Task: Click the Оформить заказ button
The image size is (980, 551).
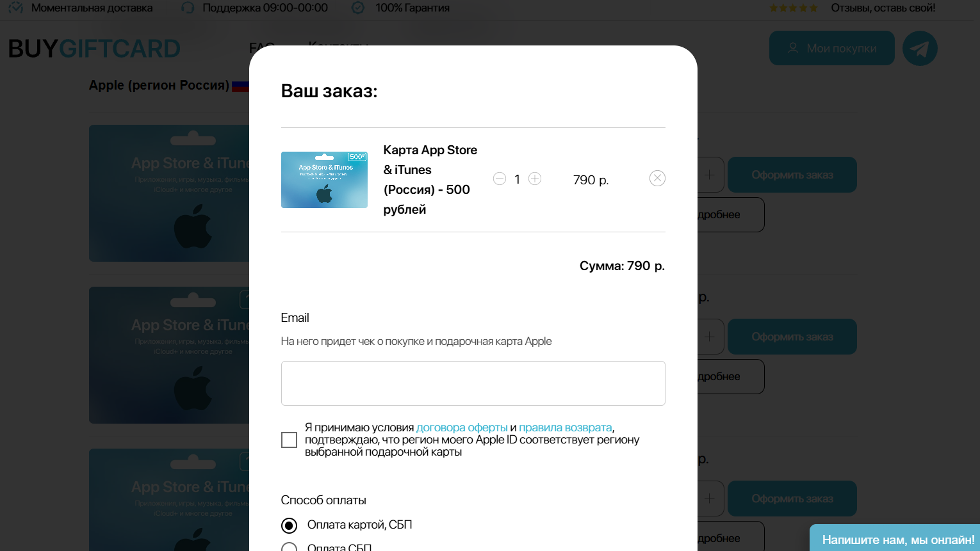Action: click(792, 174)
